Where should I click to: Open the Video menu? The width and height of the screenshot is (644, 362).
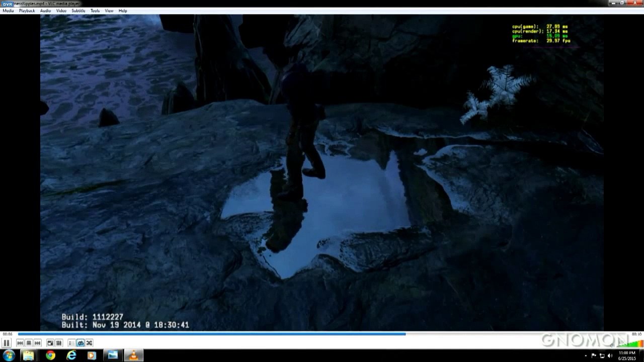(x=61, y=11)
